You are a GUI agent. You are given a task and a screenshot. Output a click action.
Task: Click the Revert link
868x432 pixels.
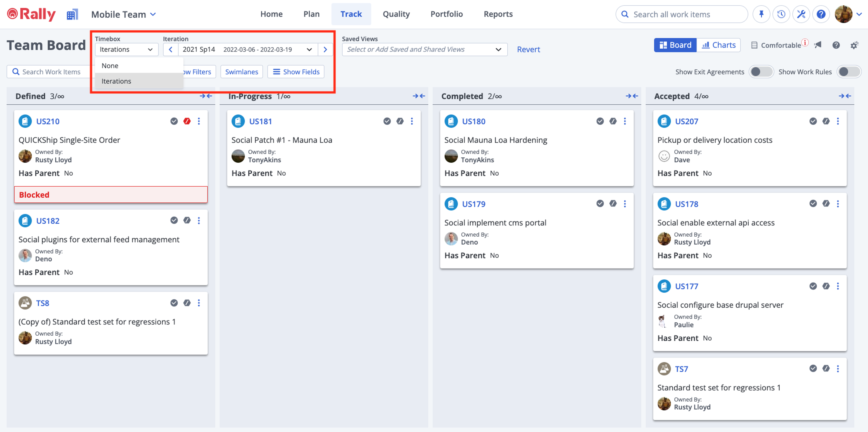pos(528,50)
